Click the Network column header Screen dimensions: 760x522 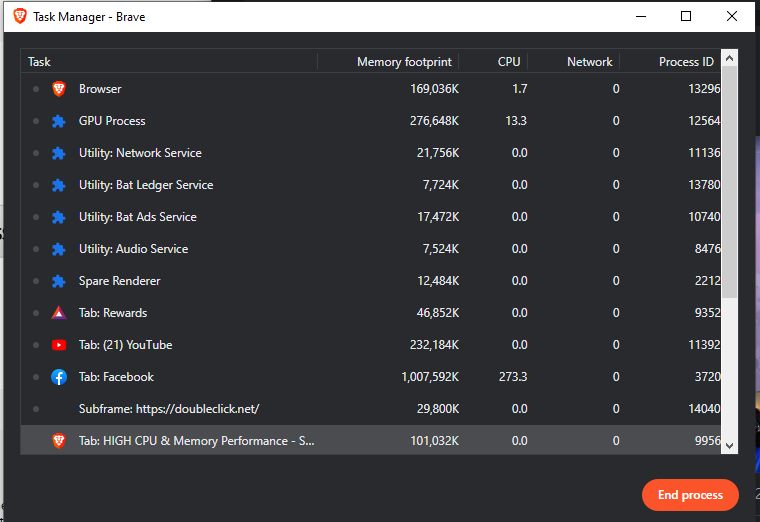pyautogui.click(x=589, y=62)
